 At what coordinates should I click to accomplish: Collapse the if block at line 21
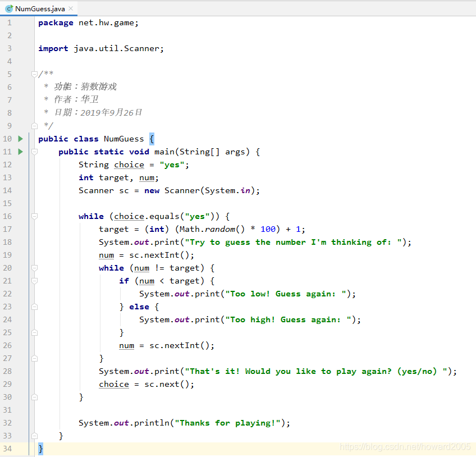coord(34,281)
